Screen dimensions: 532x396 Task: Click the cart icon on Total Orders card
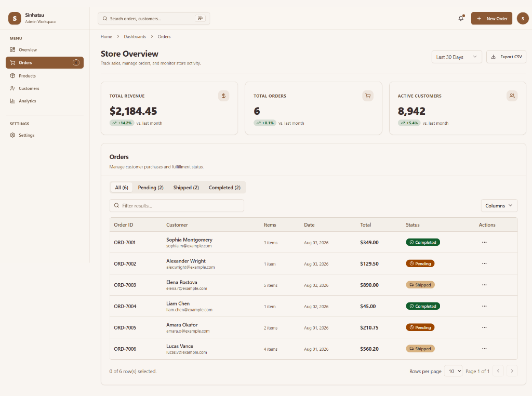pos(368,96)
